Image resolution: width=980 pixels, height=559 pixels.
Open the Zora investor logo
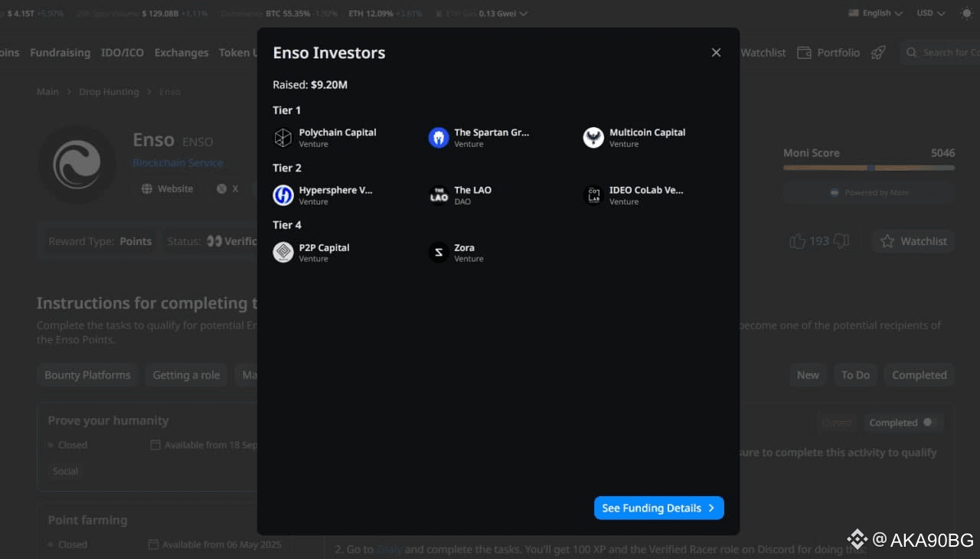[439, 253]
